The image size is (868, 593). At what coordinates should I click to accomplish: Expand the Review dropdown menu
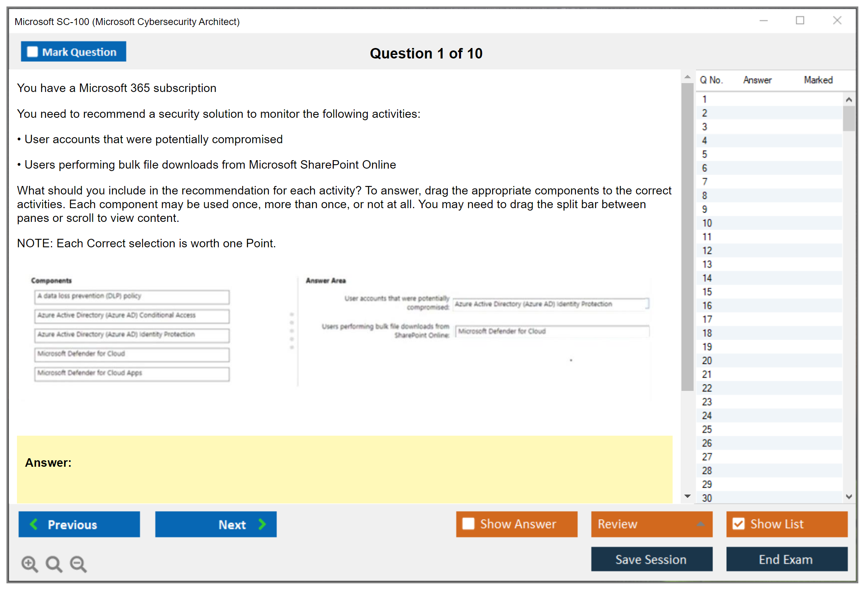pos(700,524)
